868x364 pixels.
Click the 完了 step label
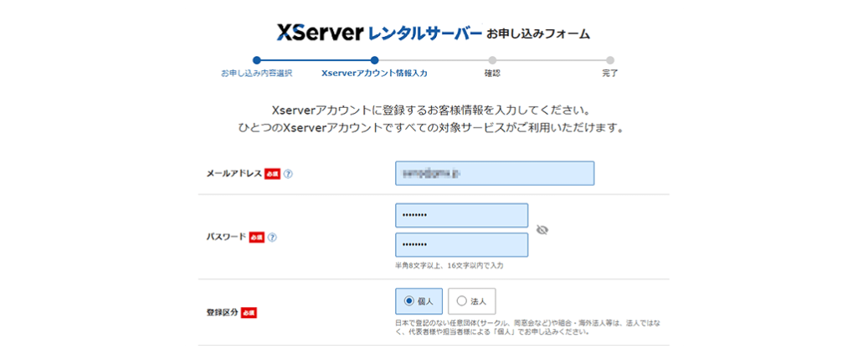[610, 73]
